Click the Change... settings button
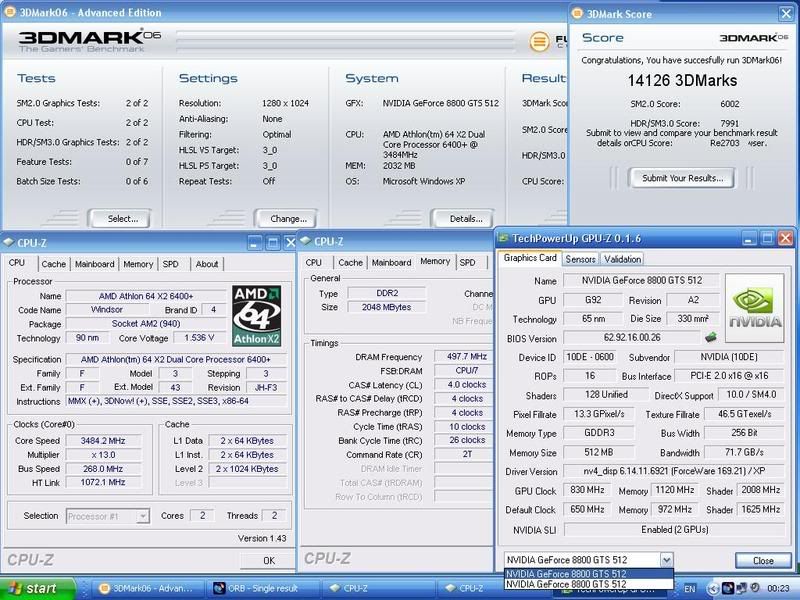This screenshot has width=800, height=600. [288, 218]
